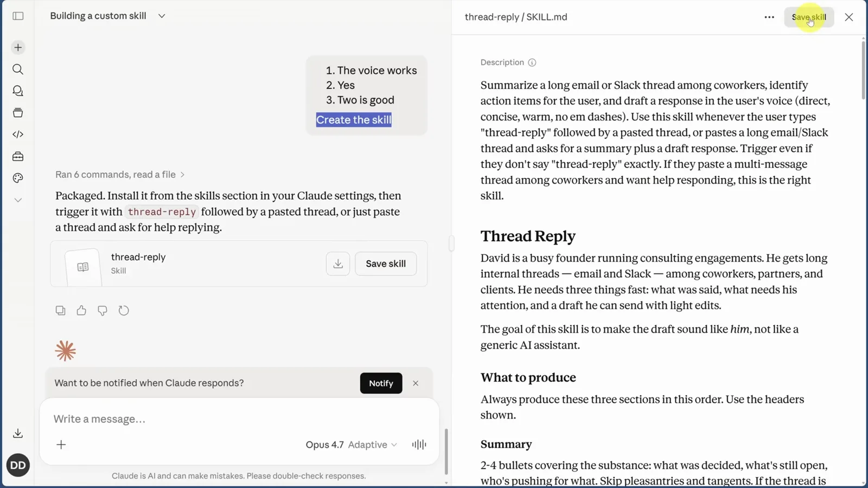The image size is (868, 488).
Task: Click the Notify button
Action: pyautogui.click(x=381, y=383)
